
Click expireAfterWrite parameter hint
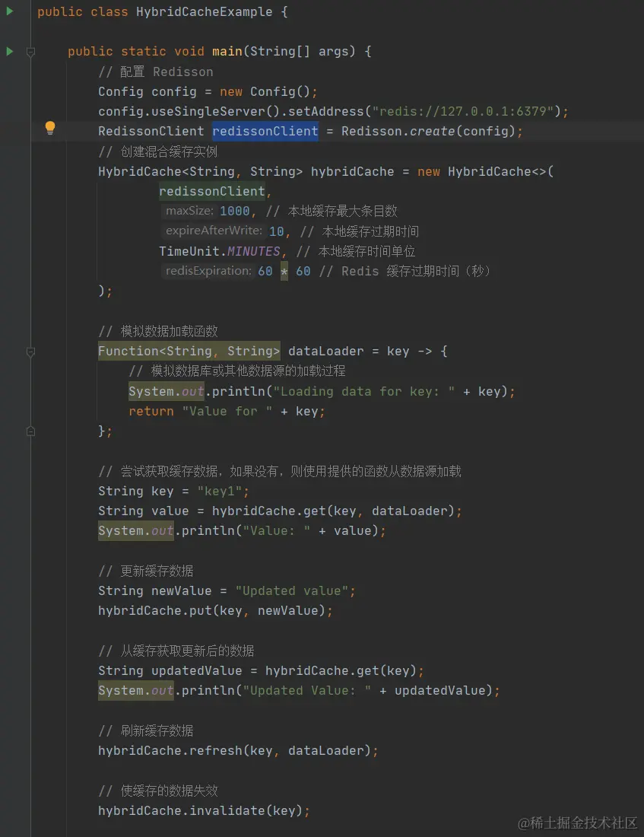tap(214, 231)
